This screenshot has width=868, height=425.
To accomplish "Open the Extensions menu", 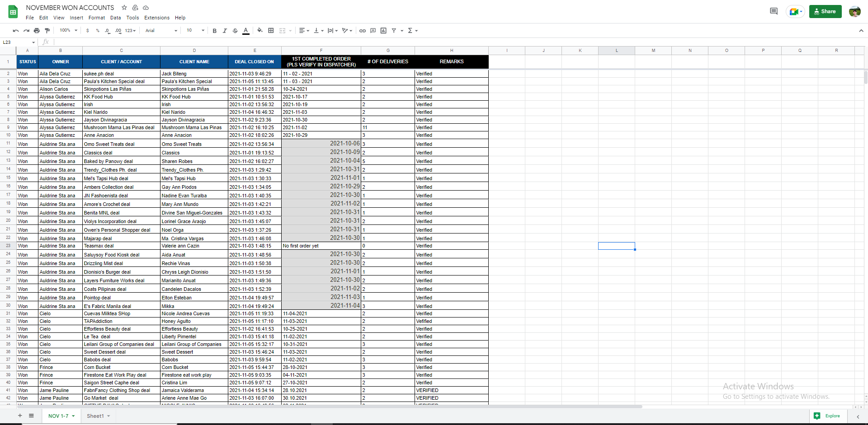I will (x=157, y=18).
